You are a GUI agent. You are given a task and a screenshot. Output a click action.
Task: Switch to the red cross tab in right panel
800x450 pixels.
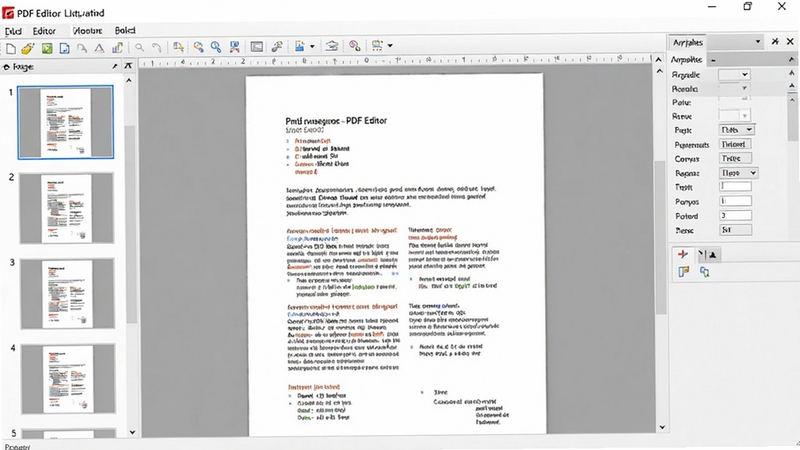pos(683,254)
